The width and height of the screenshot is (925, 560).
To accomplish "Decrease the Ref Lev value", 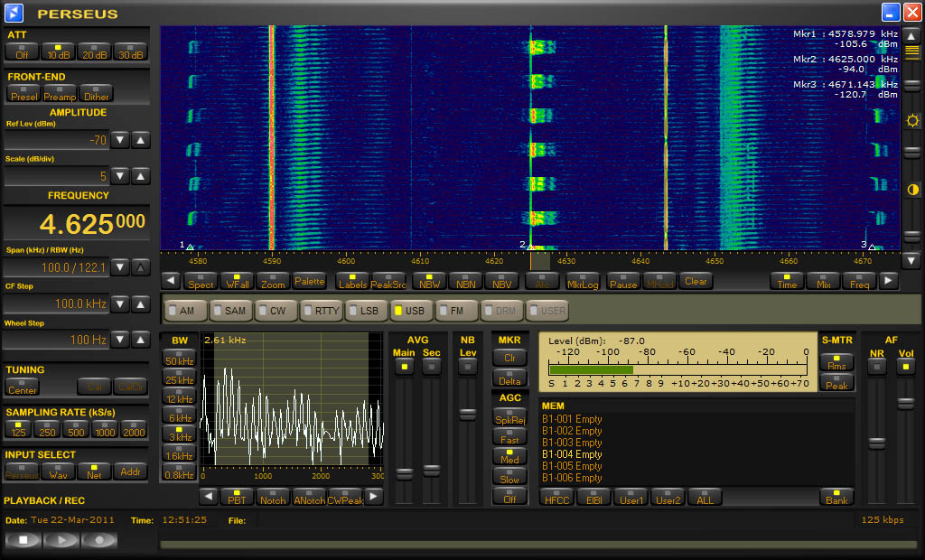I will point(120,140).
